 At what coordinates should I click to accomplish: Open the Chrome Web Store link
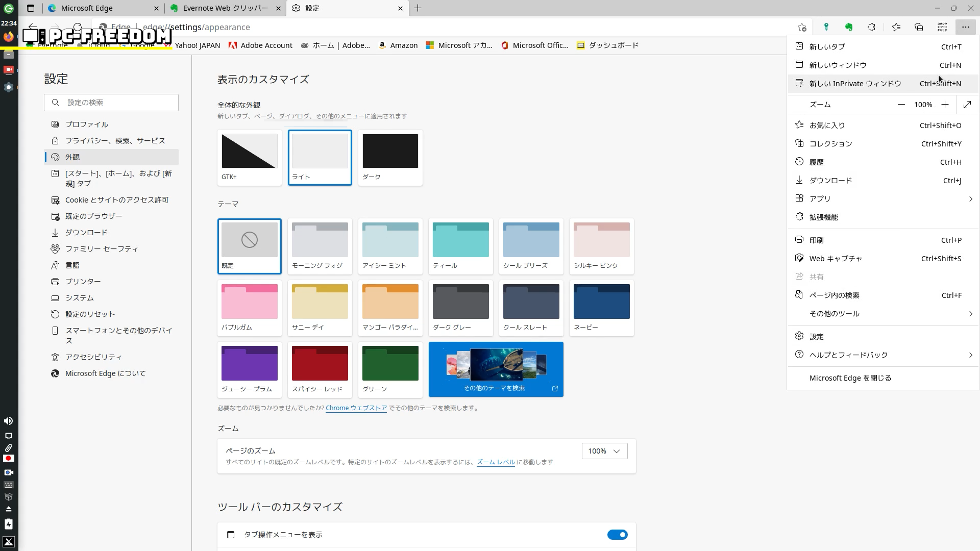356,408
